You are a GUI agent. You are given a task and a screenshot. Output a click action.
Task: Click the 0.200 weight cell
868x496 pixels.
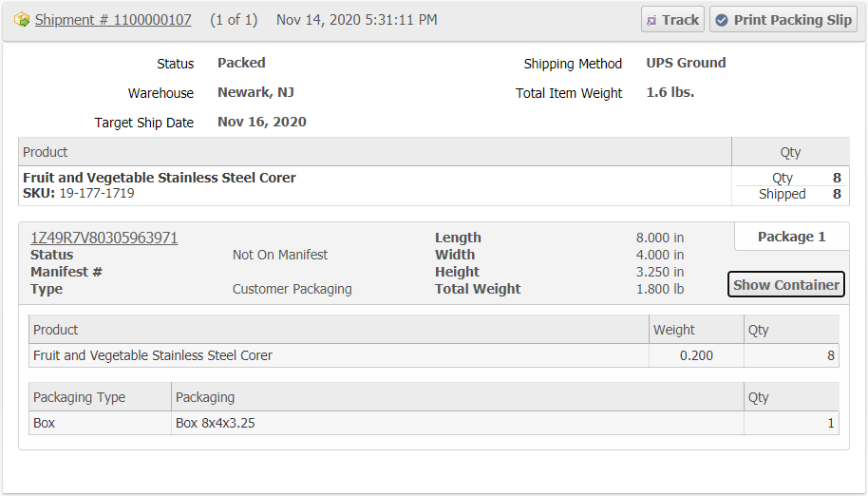point(695,355)
